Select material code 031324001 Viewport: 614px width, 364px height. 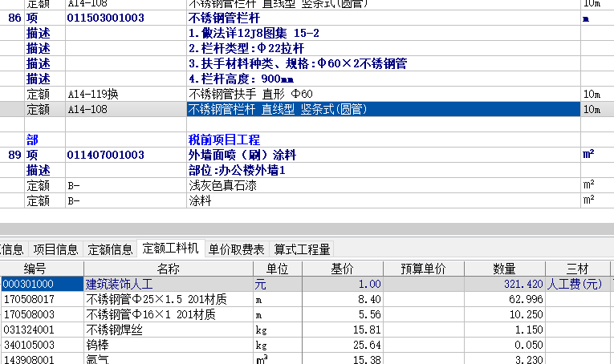pos(29,330)
